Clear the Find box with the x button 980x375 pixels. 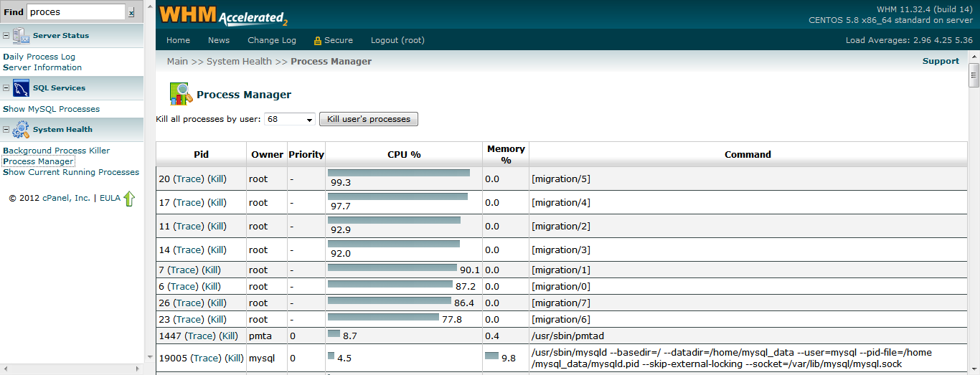pyautogui.click(x=131, y=13)
